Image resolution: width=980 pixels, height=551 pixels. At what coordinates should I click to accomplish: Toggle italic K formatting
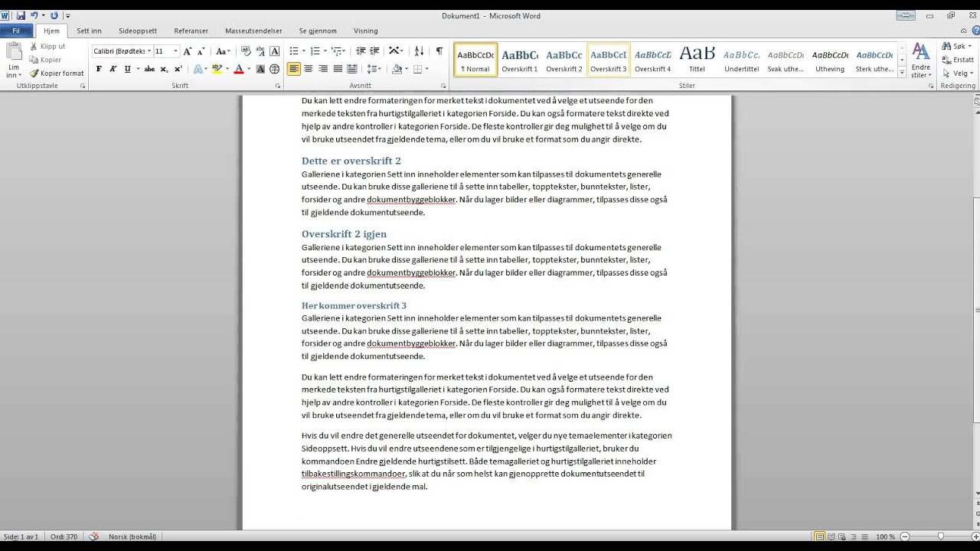click(x=113, y=69)
